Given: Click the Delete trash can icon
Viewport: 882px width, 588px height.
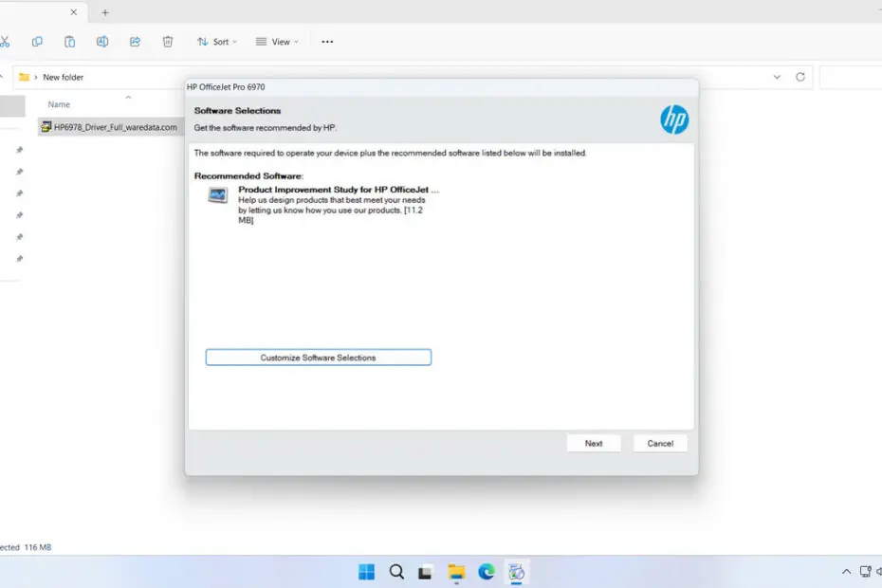Looking at the screenshot, I should pos(168,42).
